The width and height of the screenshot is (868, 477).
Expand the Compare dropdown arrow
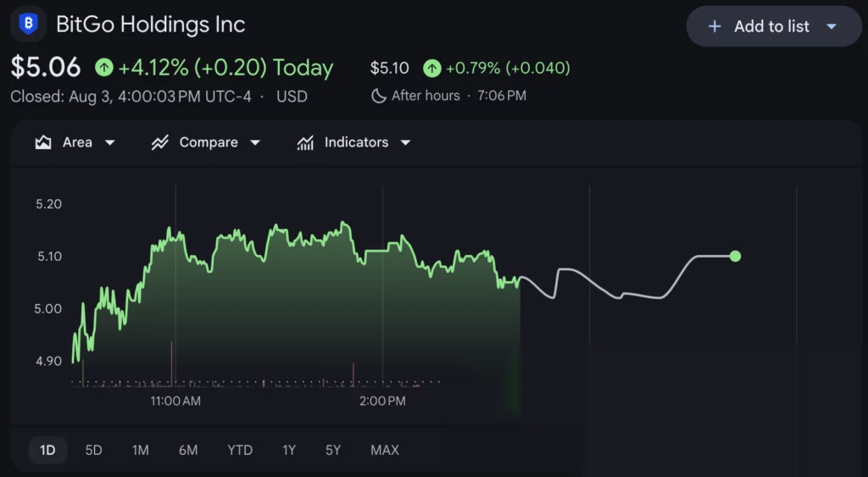[x=255, y=143]
